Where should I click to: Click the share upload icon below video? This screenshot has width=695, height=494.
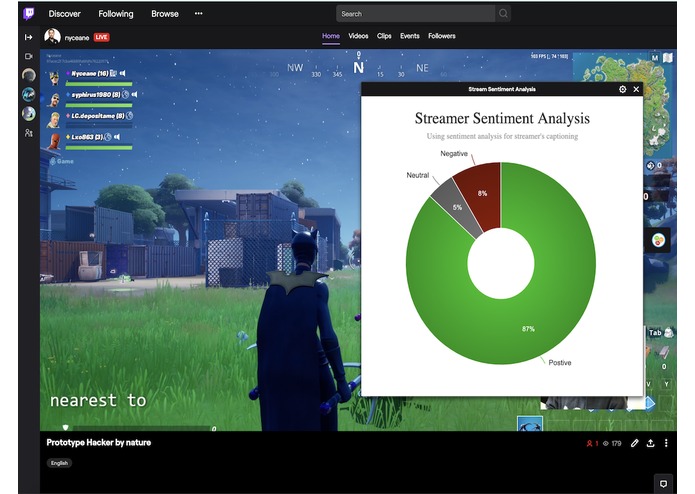(x=650, y=443)
